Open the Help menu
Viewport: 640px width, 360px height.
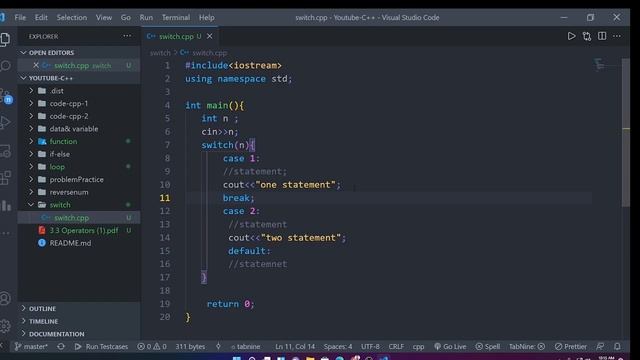207,18
